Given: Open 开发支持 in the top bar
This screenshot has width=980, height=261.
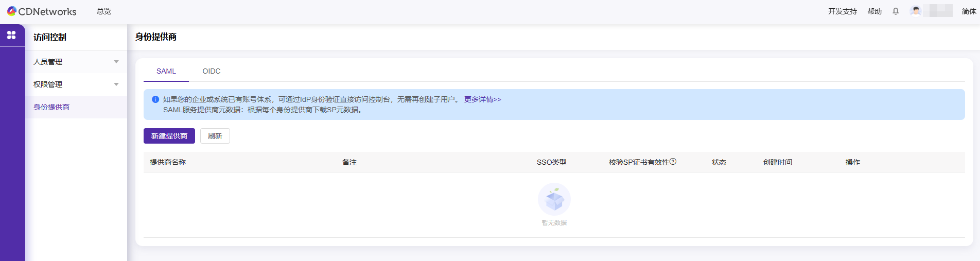Looking at the screenshot, I should (843, 11).
